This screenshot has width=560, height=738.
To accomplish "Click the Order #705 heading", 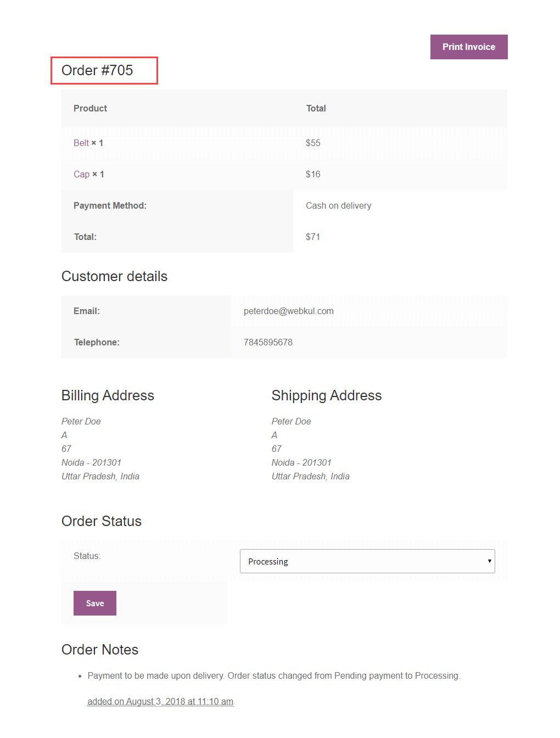I will [x=97, y=70].
